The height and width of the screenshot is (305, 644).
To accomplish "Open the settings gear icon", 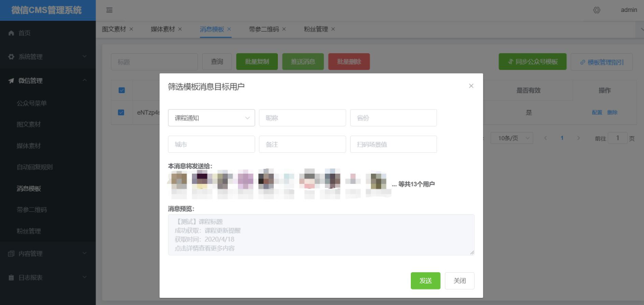I will click(597, 10).
